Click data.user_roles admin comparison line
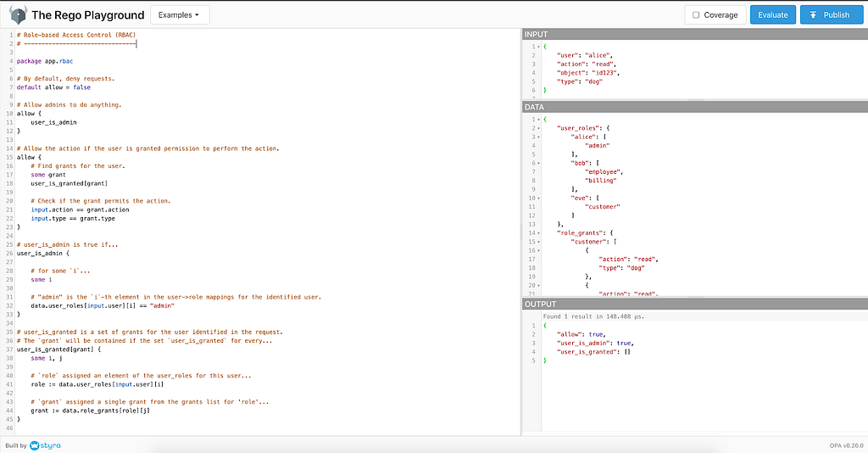Viewport: 868px width, 453px height. (x=103, y=305)
